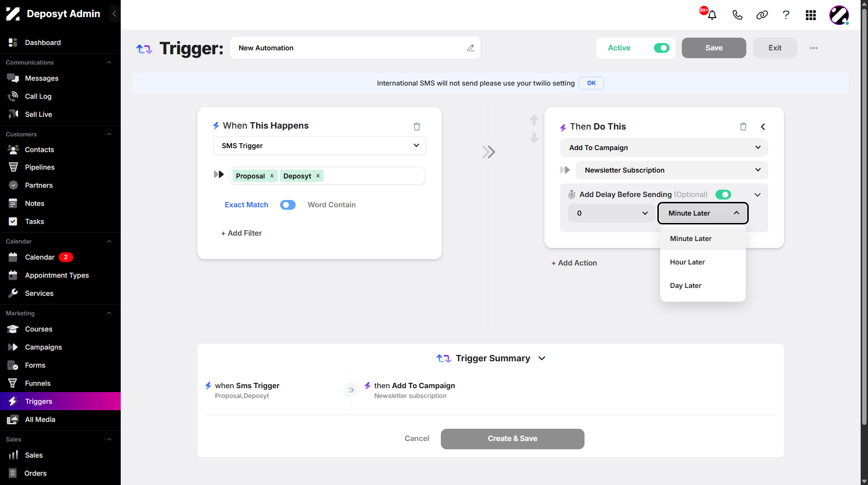868x485 pixels.
Task: Delete the When This Happens block
Action: (x=417, y=127)
